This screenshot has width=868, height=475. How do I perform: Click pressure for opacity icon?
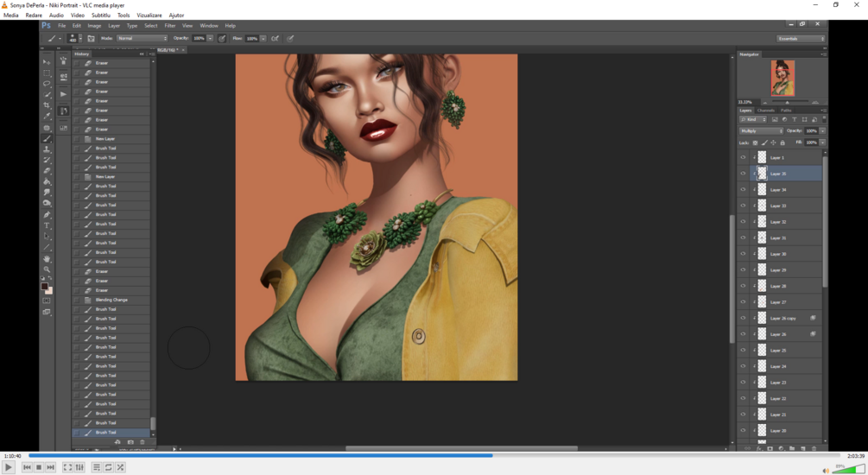coord(222,38)
